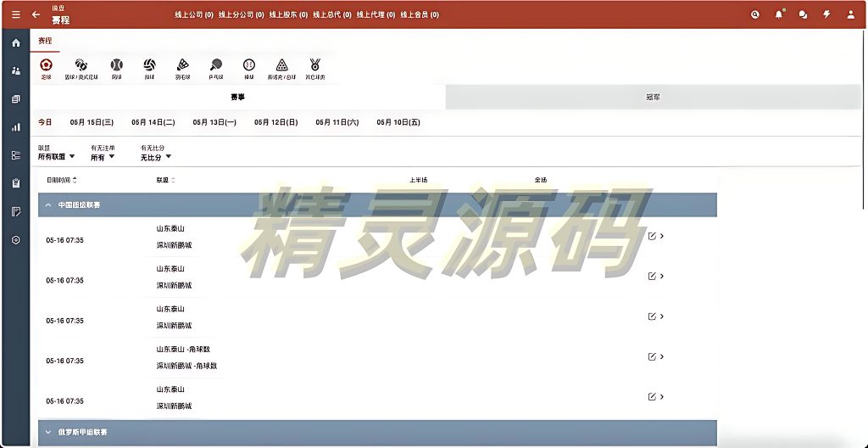Select the 网球 tennis icon
This screenshot has height=448, width=868.
(x=116, y=69)
